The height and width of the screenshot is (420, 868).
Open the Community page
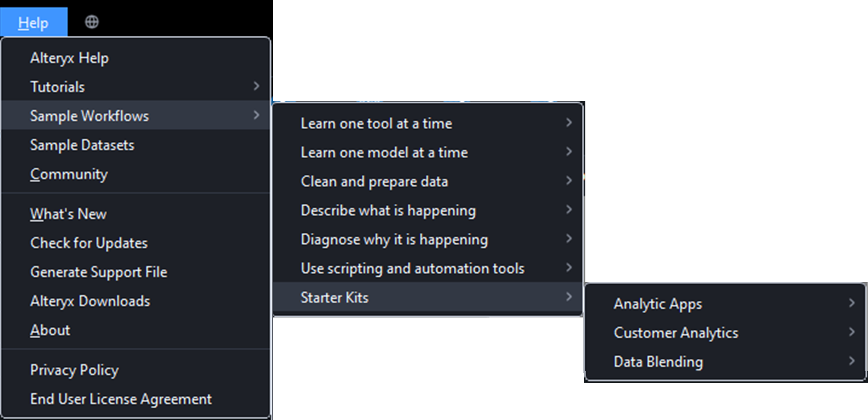coord(68,174)
